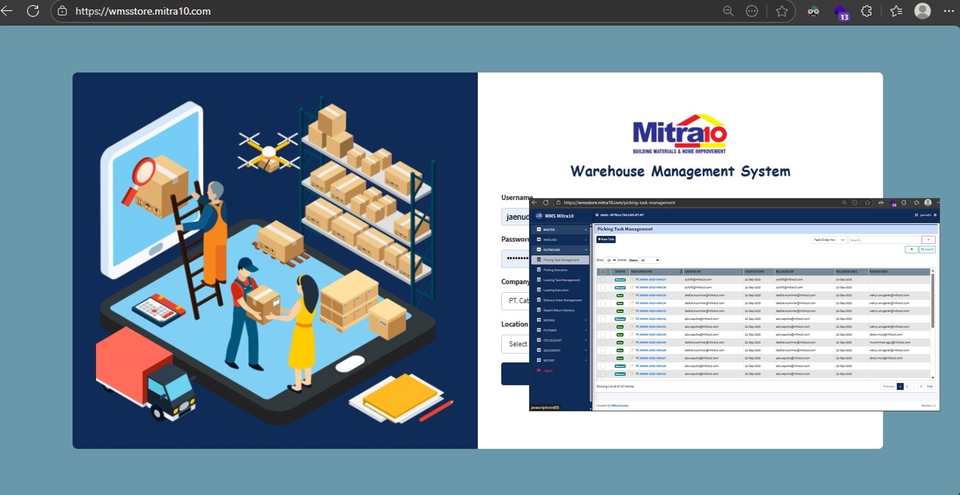Open the red-outlined dropdown button beside search field
The height and width of the screenshot is (495, 960).
click(x=928, y=240)
